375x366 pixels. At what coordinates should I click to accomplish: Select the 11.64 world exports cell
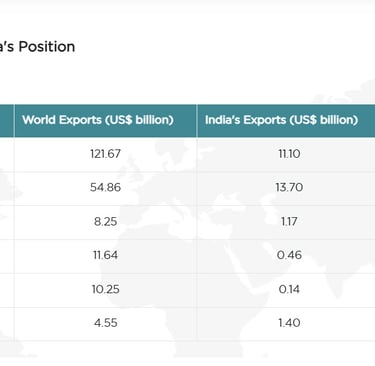(x=105, y=255)
